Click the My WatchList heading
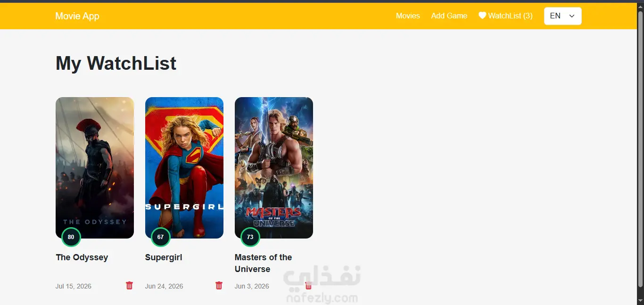This screenshot has width=644, height=305. click(116, 63)
